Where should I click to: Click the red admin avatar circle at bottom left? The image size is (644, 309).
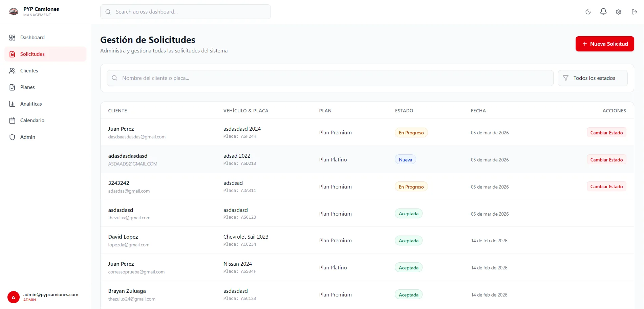point(14,297)
